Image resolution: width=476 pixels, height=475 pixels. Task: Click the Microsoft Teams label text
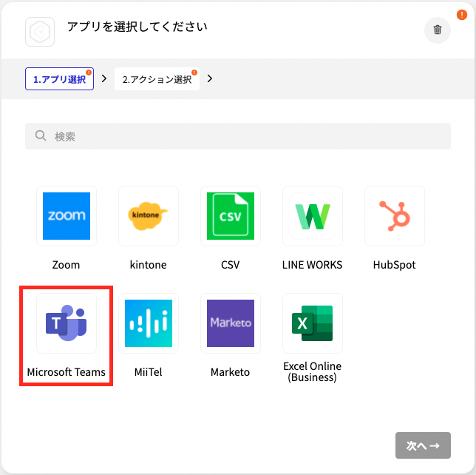click(67, 372)
